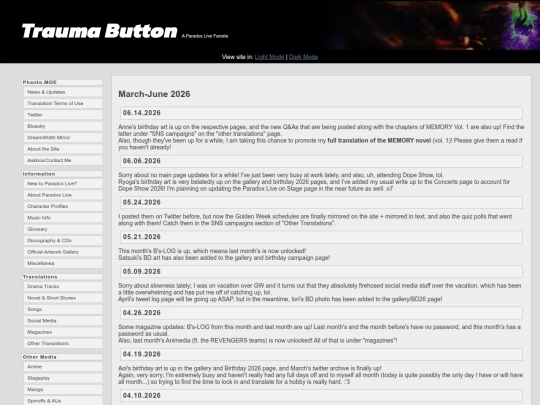This screenshot has width=540, height=405.
Task: Open Discography & CDs page
Action: (63, 240)
